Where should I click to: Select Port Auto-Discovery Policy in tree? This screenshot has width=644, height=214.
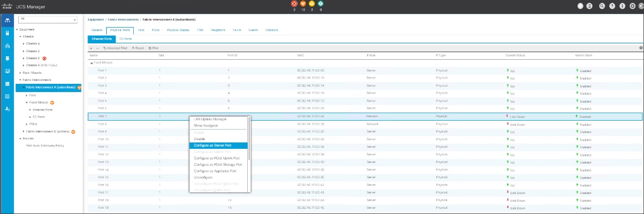(45, 145)
